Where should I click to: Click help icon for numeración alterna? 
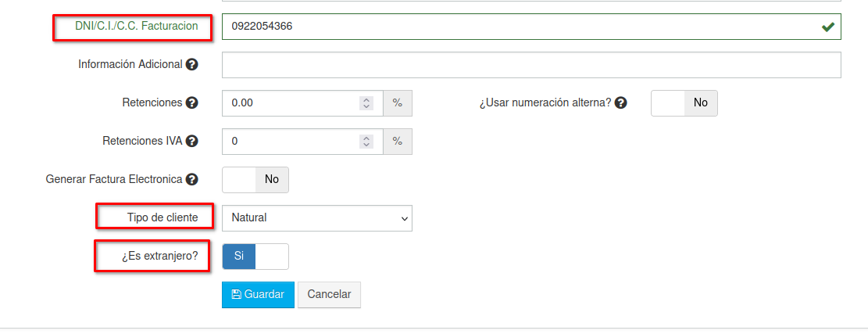(x=621, y=103)
